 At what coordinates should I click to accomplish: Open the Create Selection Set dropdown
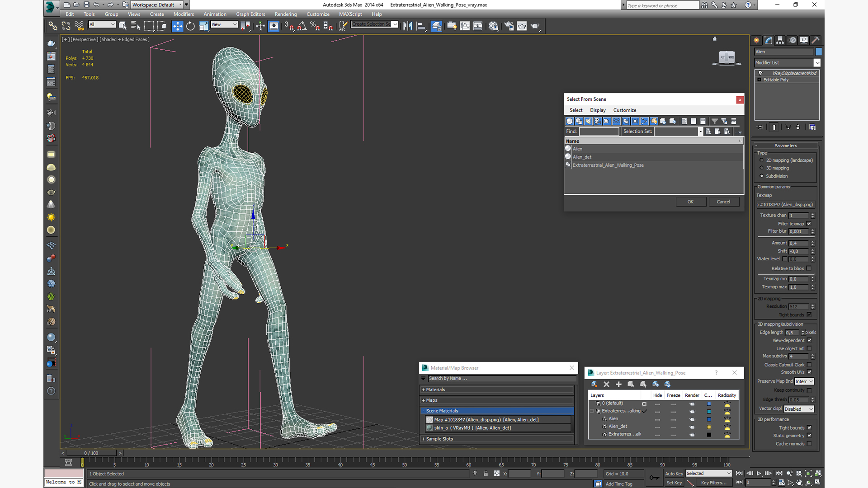point(374,24)
